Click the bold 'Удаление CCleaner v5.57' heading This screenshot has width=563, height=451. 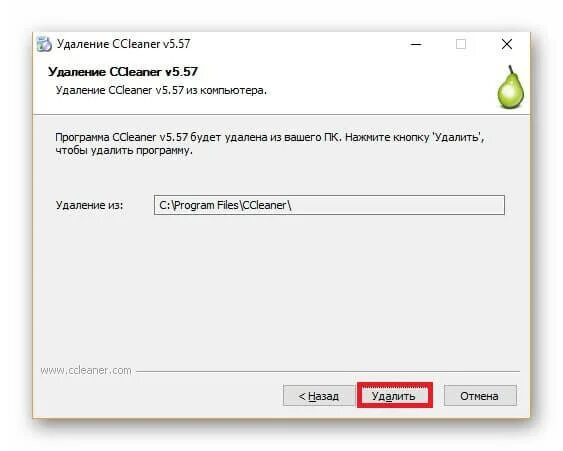[123, 71]
